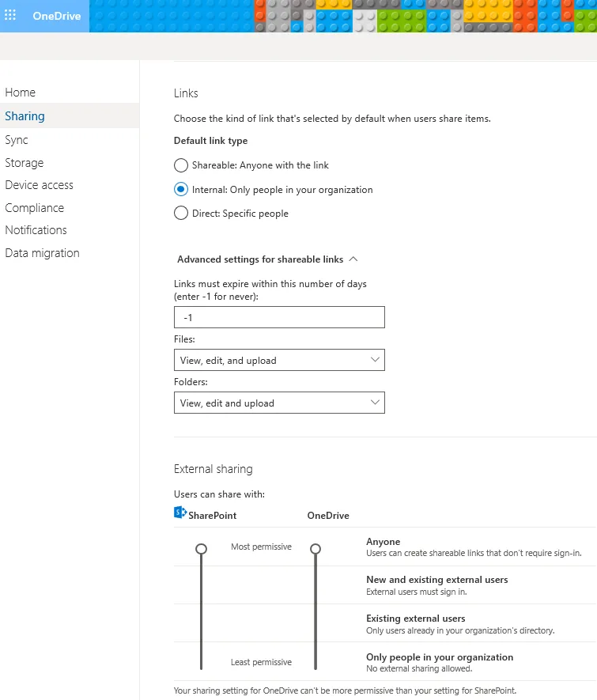Image resolution: width=597 pixels, height=700 pixels.
Task: Click Only people in your organization label
Action: coord(440,657)
